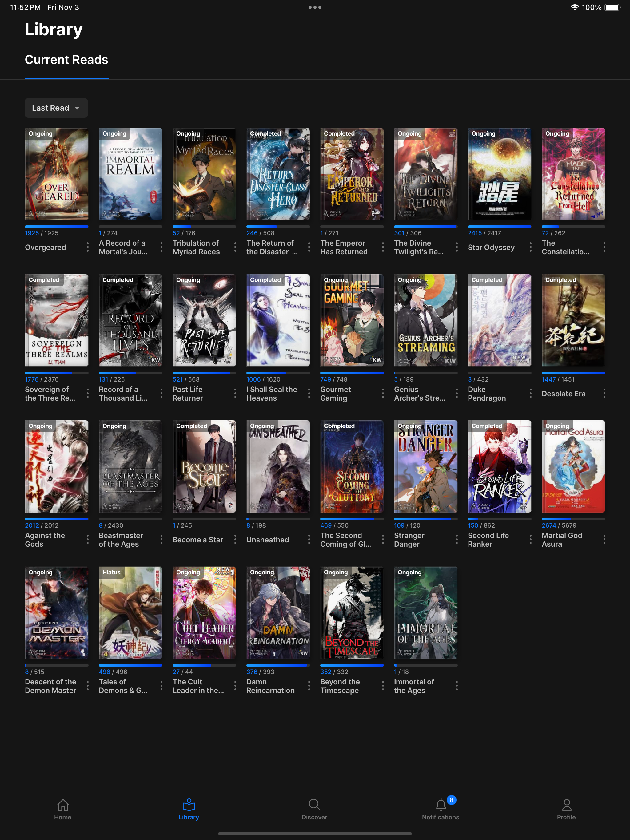Open options menu for Second Life Ranker
Screen dimensions: 630x840
tap(530, 540)
